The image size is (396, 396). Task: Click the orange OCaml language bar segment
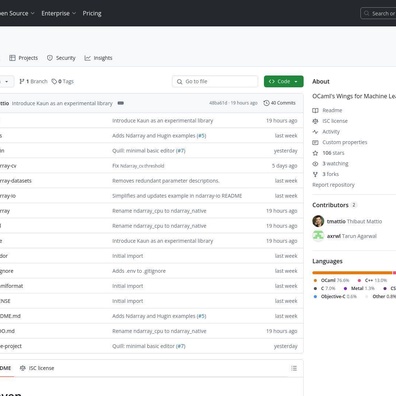coord(352,273)
